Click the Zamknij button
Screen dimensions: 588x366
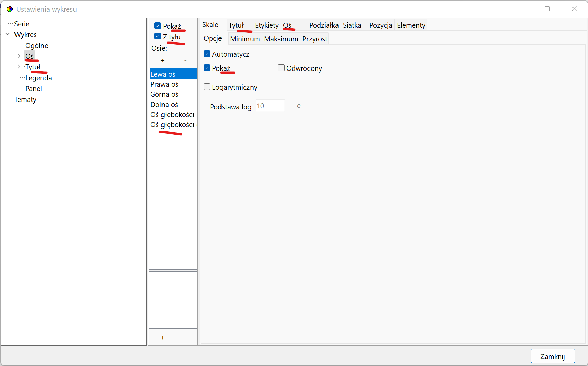click(553, 356)
